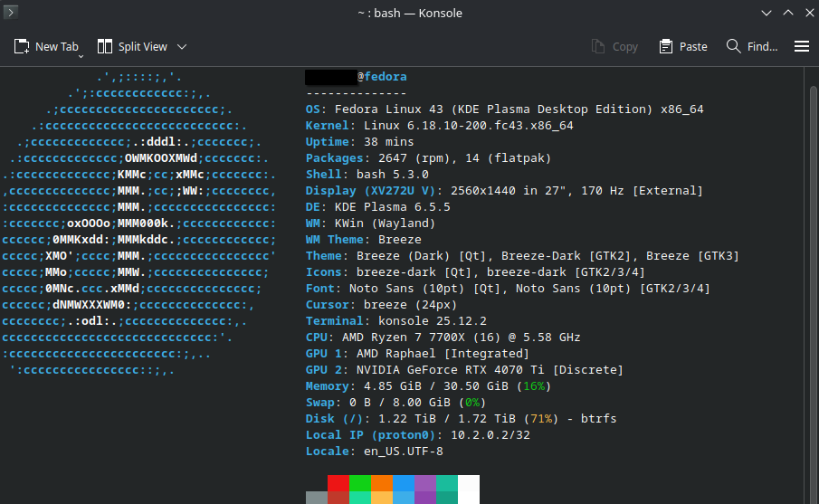Click the '@fedora' hostname text
This screenshot has width=819, height=504.
pyautogui.click(x=382, y=76)
